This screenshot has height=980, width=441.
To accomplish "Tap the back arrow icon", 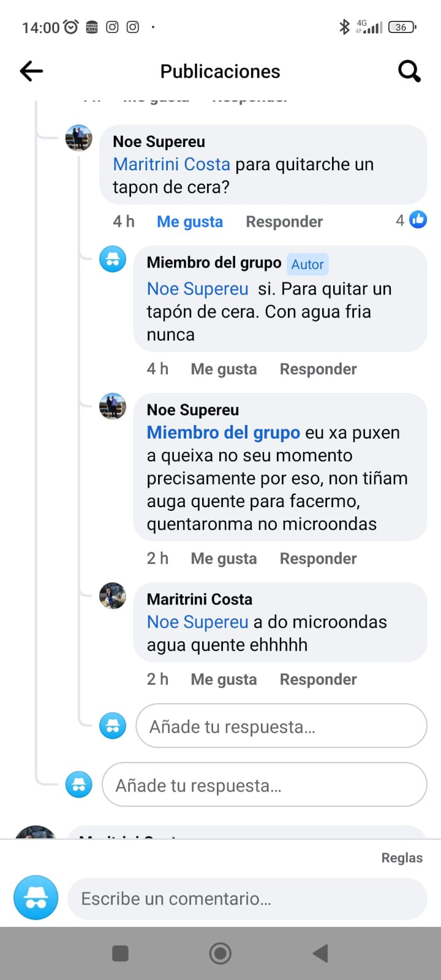I will [x=31, y=72].
